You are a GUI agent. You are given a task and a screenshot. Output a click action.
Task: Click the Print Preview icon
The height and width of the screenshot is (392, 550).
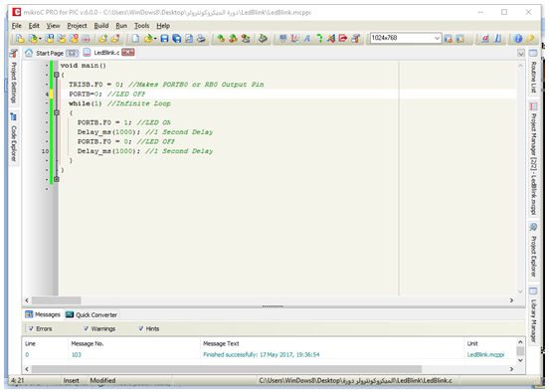pos(189,38)
